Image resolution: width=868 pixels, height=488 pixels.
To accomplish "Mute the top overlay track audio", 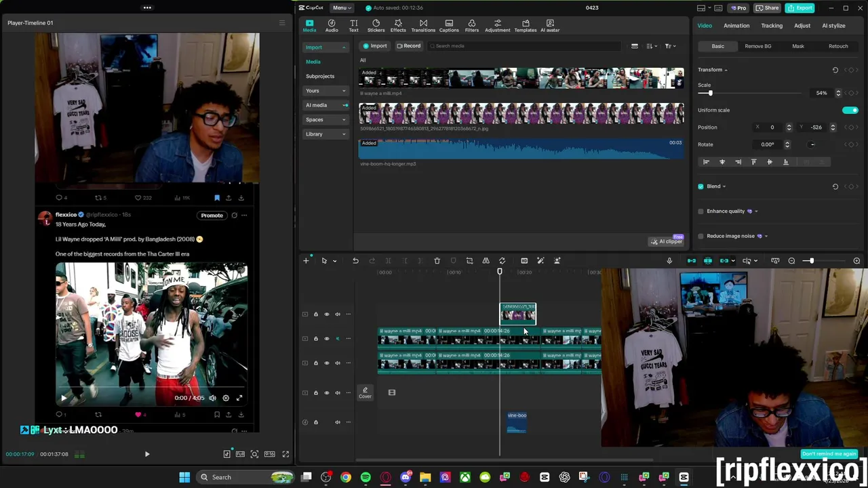I will point(337,314).
